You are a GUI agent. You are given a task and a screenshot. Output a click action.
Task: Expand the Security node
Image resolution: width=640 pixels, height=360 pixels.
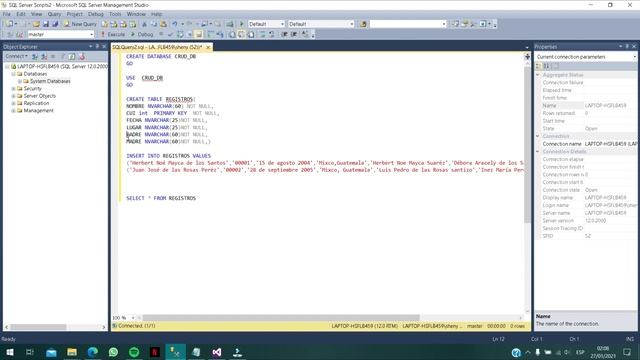(13, 89)
